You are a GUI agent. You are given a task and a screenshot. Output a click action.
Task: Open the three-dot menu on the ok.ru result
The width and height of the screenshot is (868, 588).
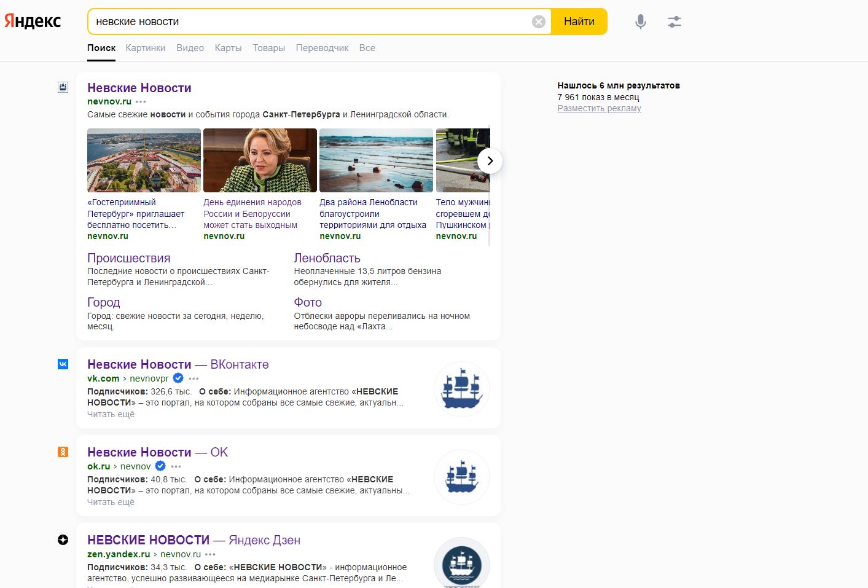(176, 466)
